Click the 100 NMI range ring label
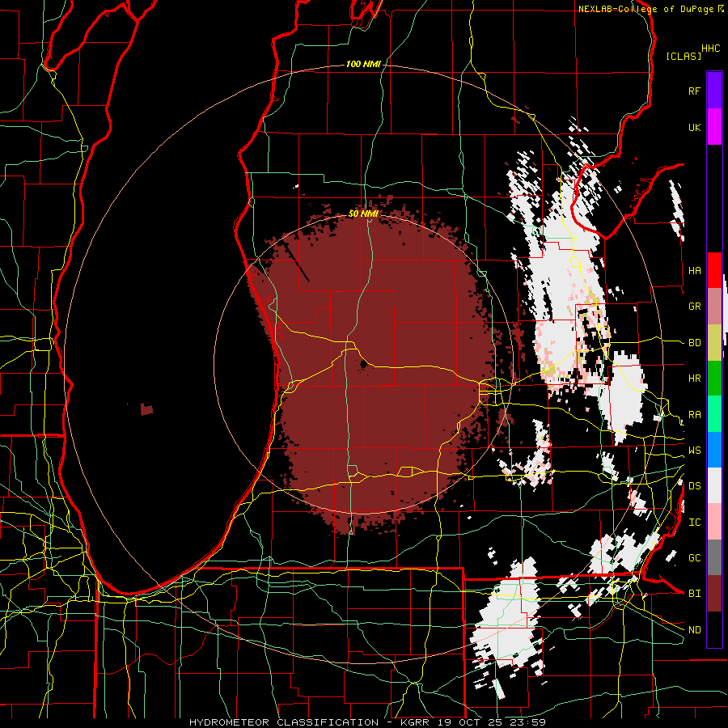Image resolution: width=728 pixels, height=728 pixels. (x=363, y=64)
